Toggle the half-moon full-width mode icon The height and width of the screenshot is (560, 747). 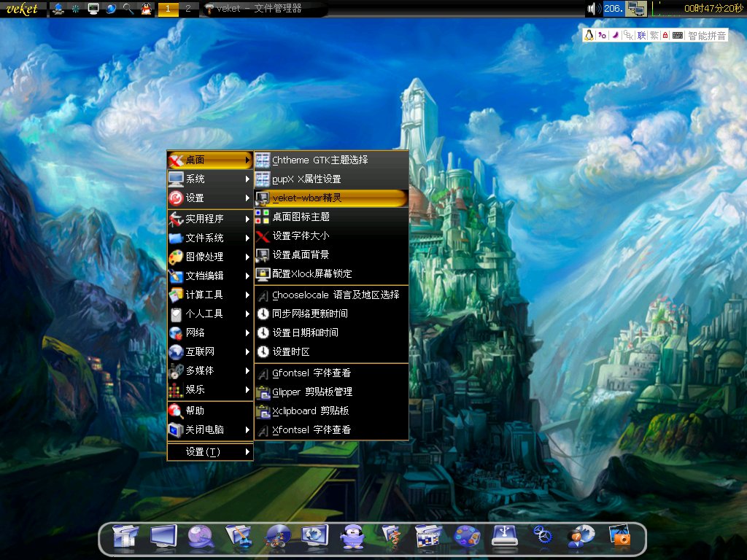click(x=615, y=35)
